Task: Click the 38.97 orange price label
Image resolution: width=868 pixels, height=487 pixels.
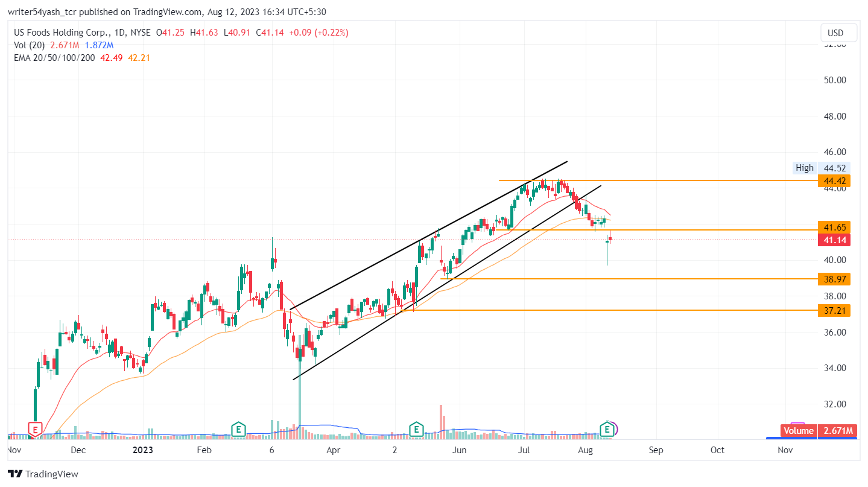Action: click(834, 279)
